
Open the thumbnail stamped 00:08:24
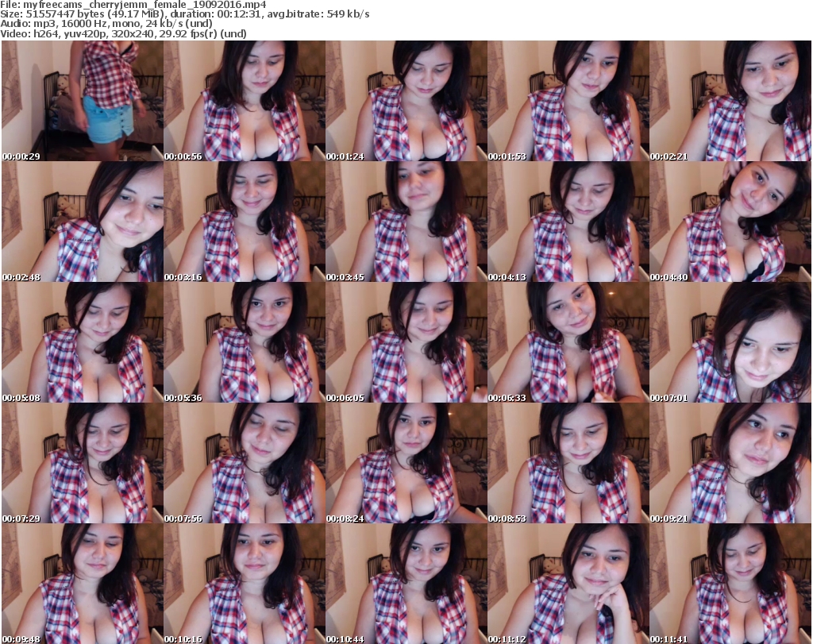pyautogui.click(x=406, y=463)
